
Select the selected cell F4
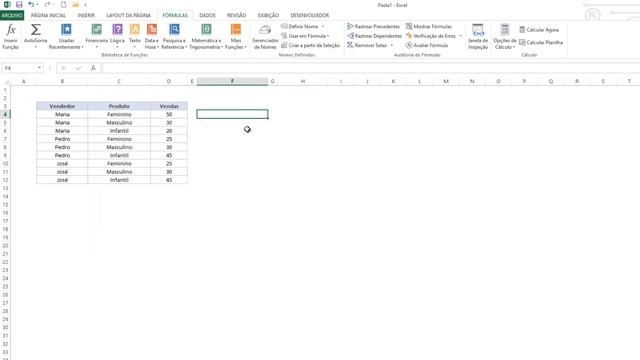point(232,114)
